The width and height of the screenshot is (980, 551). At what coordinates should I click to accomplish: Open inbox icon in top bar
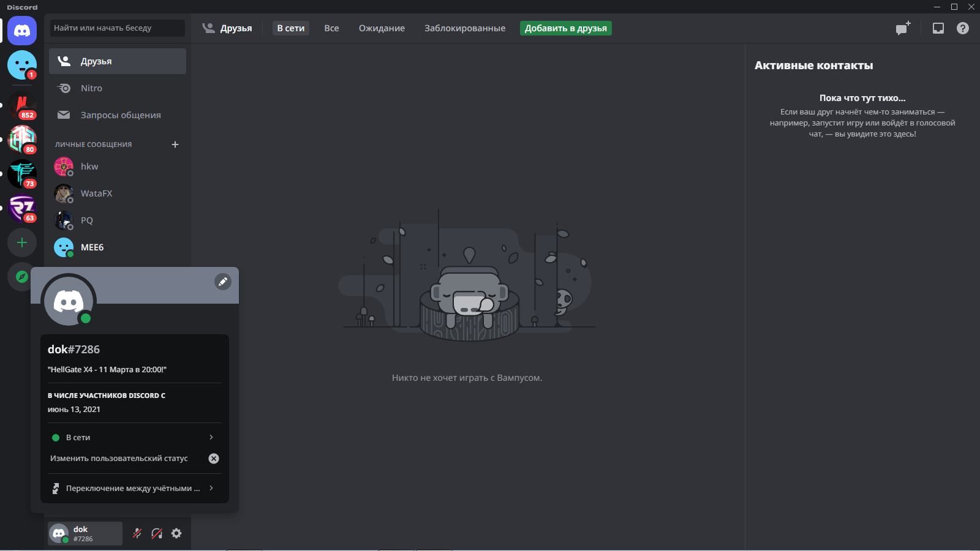pos(938,28)
